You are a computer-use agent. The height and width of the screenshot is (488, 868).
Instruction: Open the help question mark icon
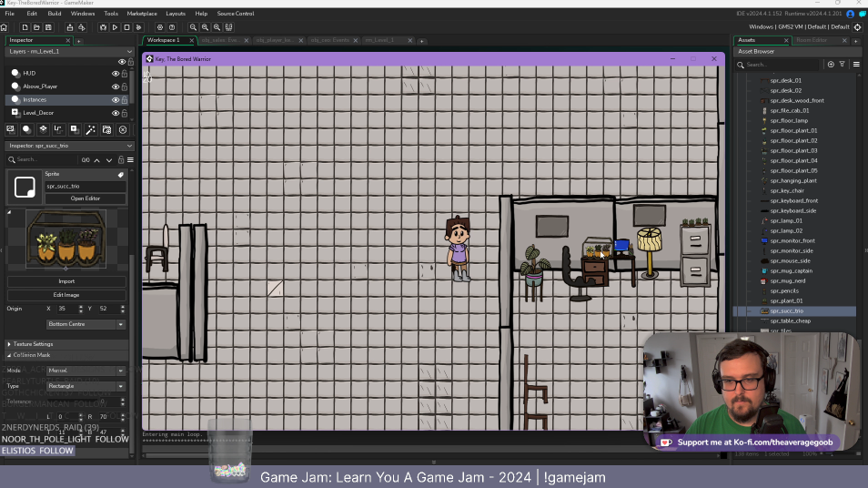click(x=172, y=27)
